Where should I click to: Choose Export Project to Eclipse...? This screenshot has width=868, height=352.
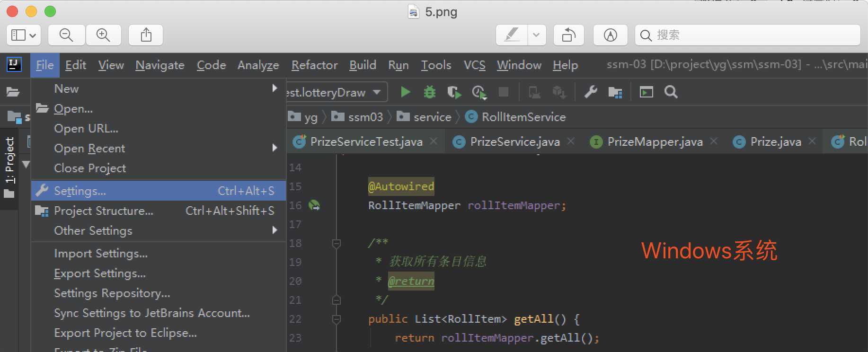tap(159, 333)
